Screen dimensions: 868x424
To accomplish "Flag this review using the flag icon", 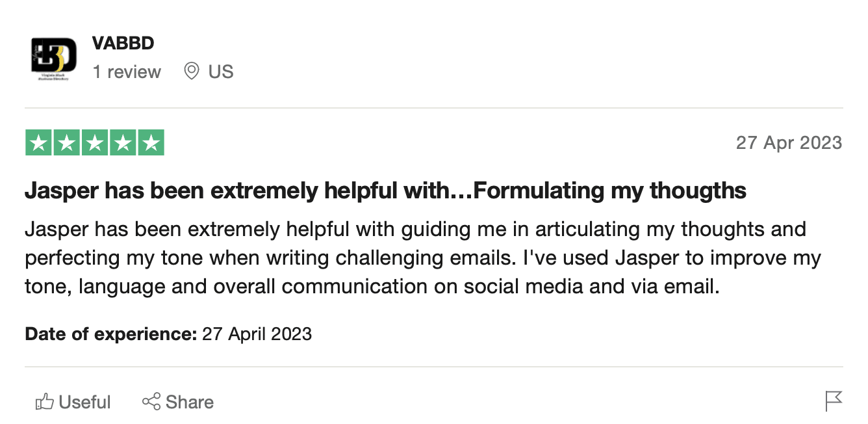I will [834, 401].
